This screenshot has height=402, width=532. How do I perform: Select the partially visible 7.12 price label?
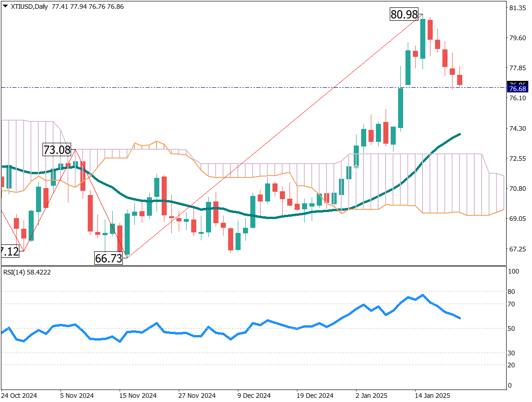pos(9,252)
